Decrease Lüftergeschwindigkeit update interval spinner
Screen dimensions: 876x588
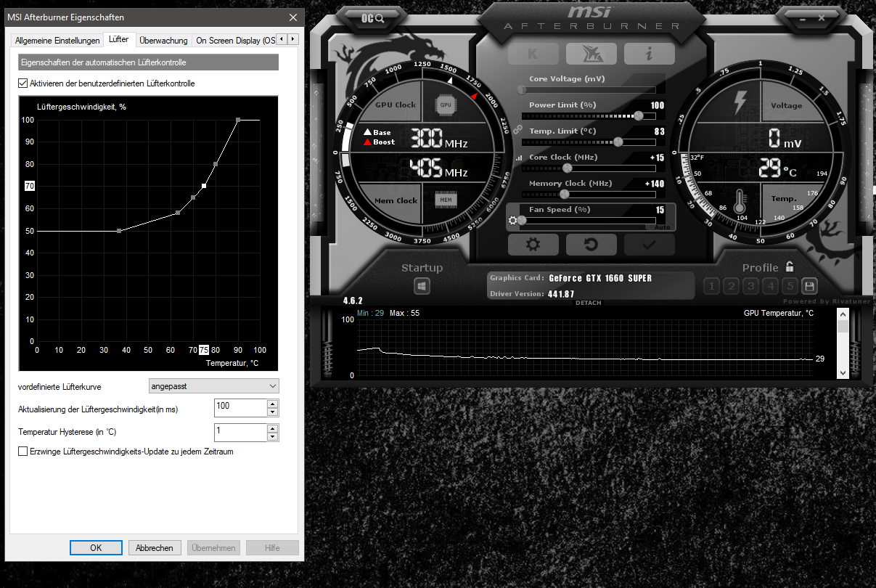[272, 412]
